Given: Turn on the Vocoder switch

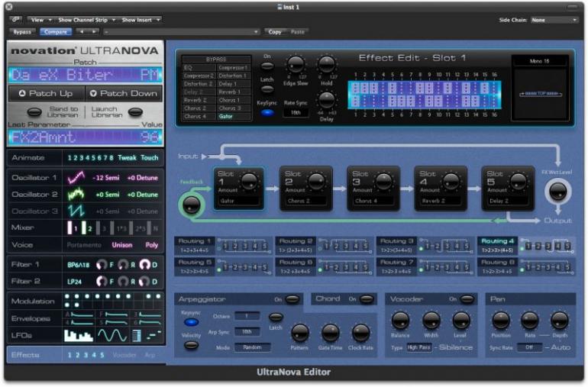Looking at the screenshot, I should tap(467, 299).
